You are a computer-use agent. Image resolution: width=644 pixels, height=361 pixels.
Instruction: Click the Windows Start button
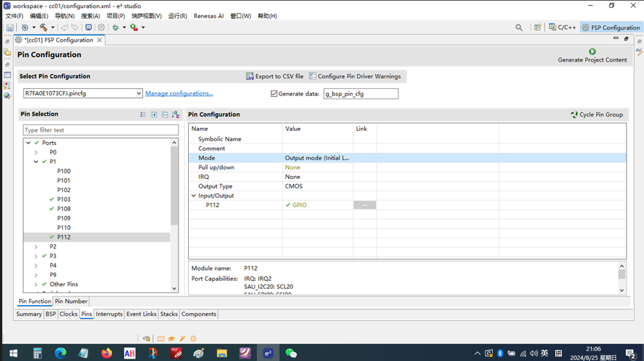click(x=13, y=353)
